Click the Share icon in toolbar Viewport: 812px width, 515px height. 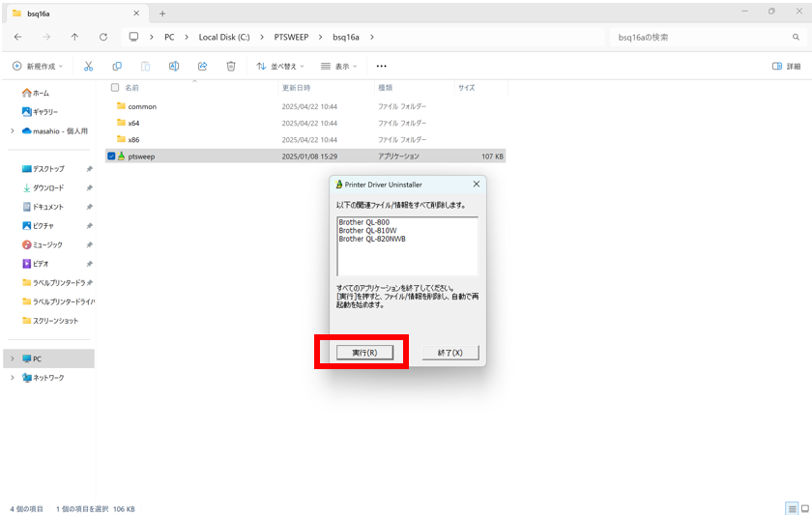pos(202,67)
